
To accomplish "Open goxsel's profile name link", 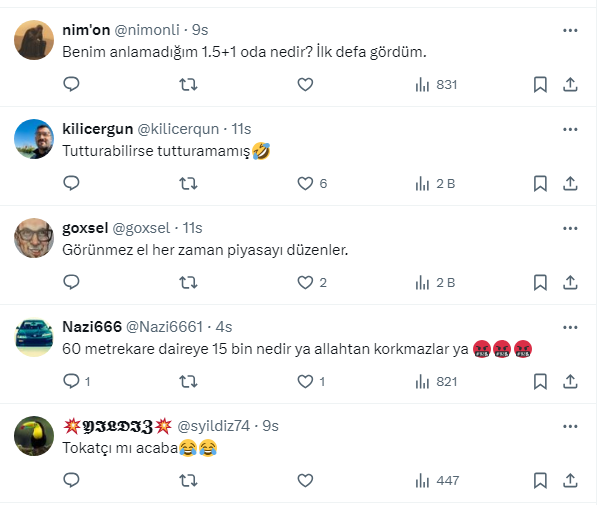I will click(83, 229).
